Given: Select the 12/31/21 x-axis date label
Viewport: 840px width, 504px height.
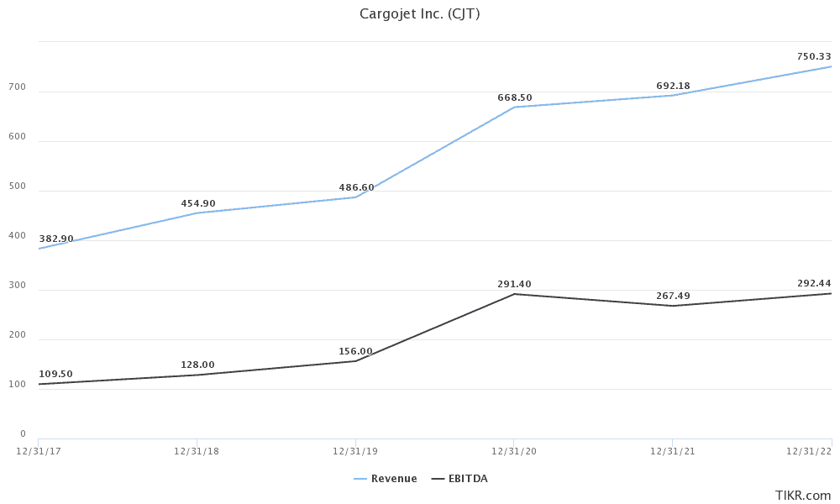Looking at the screenshot, I should (673, 451).
